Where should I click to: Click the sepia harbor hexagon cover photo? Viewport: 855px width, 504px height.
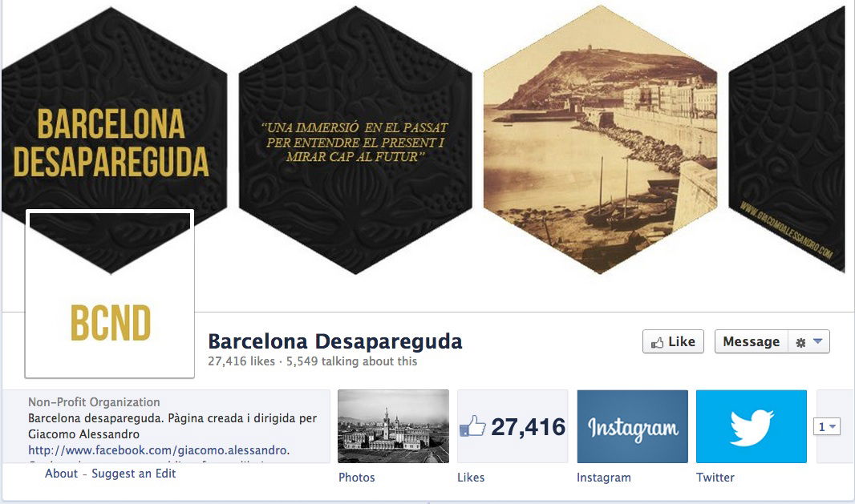point(600,139)
